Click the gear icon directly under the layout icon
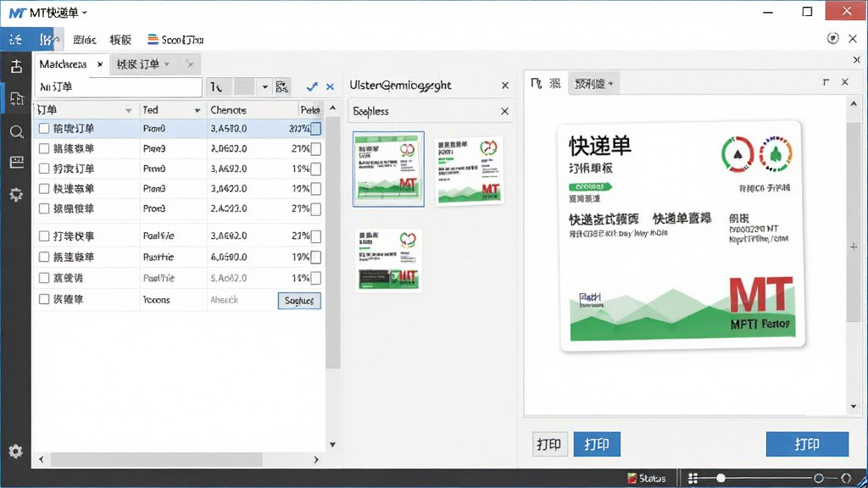 click(16, 194)
